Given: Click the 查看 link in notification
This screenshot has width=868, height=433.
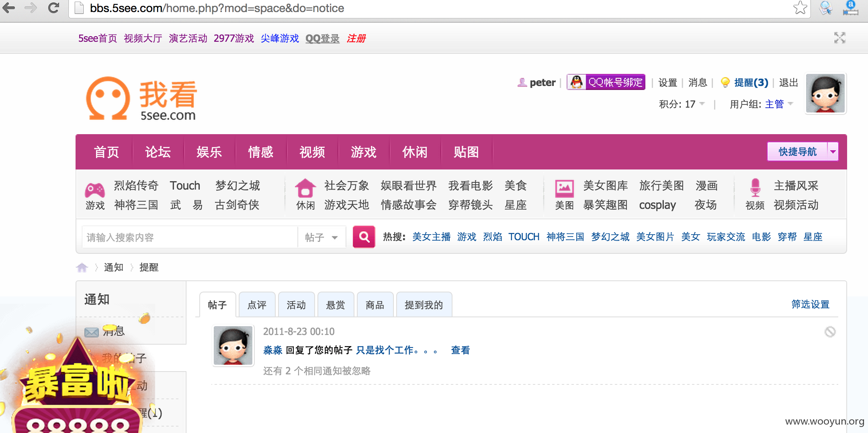Looking at the screenshot, I should point(460,350).
